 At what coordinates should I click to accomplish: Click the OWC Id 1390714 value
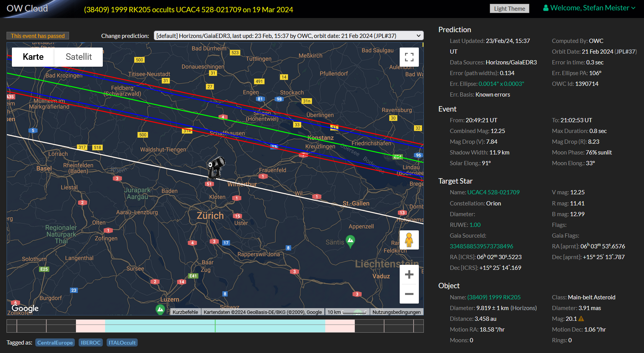pos(587,84)
